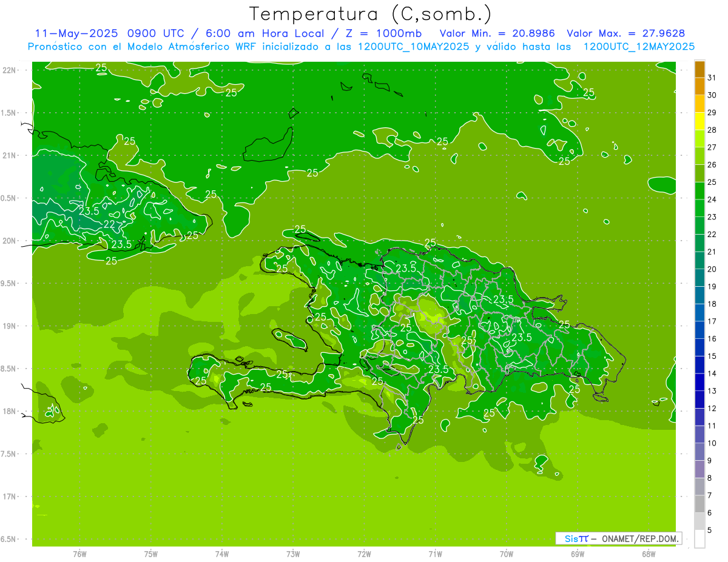Click the "ONAMET/REP.DOM." credit label
The width and height of the screenshot is (728, 562).
(639, 538)
